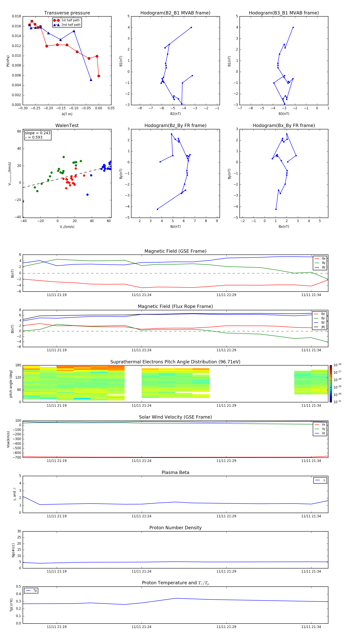The image size is (351, 644).
Task: Click the Pt(nPa) y-axis label
Action: coord(8,61)
